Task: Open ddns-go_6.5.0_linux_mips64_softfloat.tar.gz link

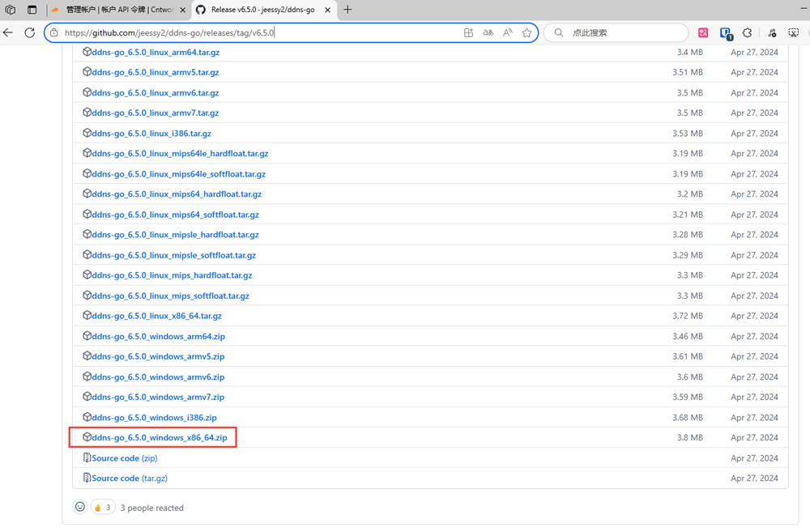Action: pyautogui.click(x=176, y=215)
